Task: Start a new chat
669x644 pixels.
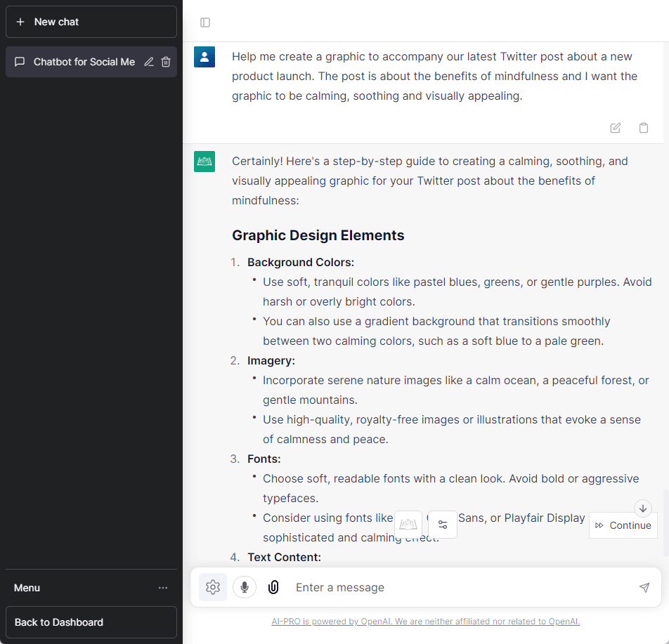Action: pos(91,22)
